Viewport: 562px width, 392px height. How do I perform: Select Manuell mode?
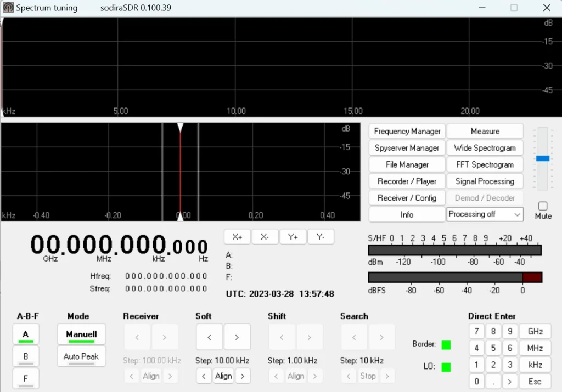81,334
